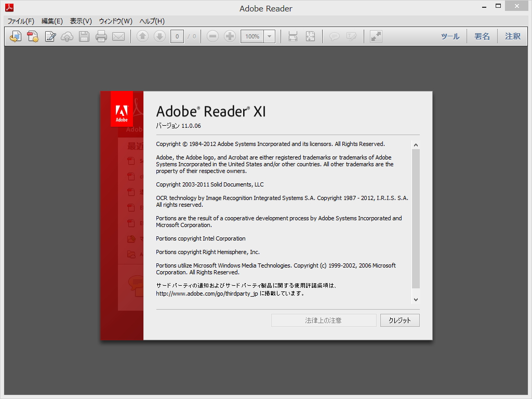The width and height of the screenshot is (532, 399).
Task: Open the ヘルプ menu
Action: 151,21
